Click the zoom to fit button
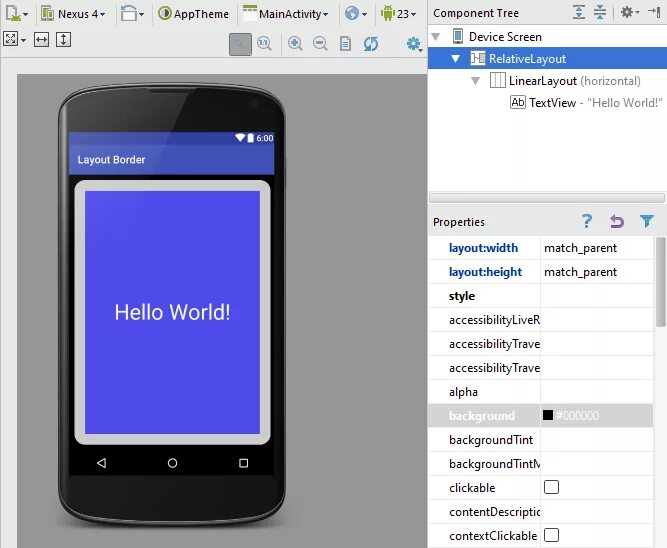Screen dimensions: 667x548 [x=240, y=44]
